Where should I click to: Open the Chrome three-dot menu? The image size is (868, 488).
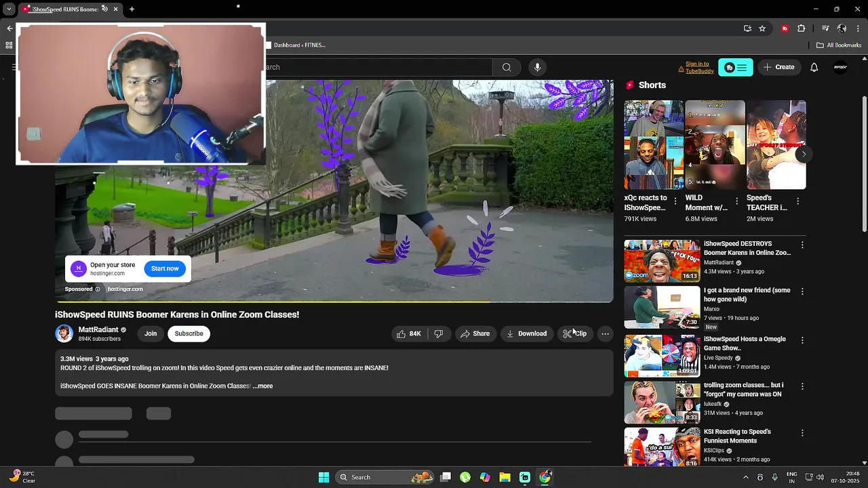click(859, 28)
